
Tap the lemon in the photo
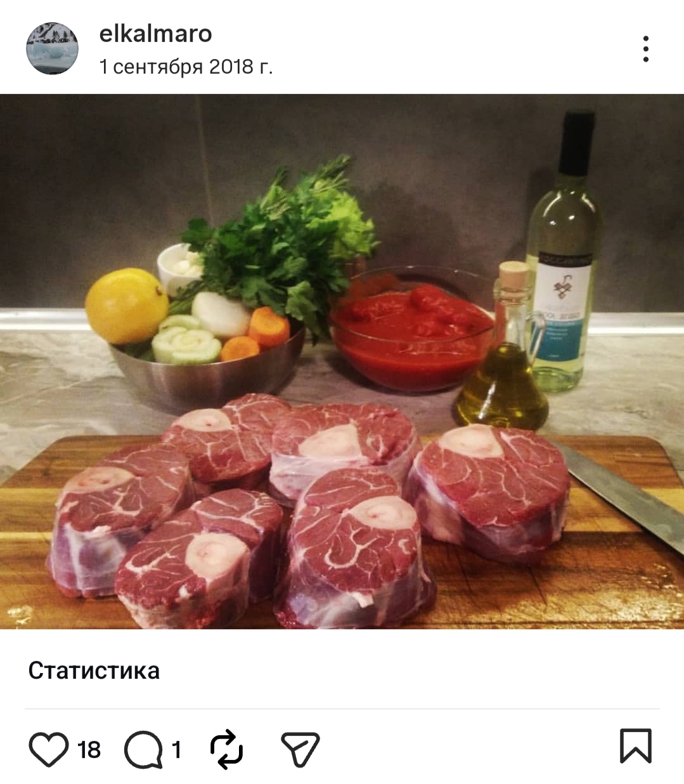tap(126, 306)
